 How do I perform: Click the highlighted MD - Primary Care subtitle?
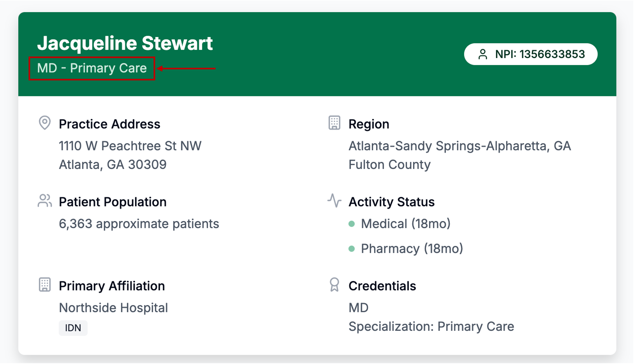click(92, 68)
